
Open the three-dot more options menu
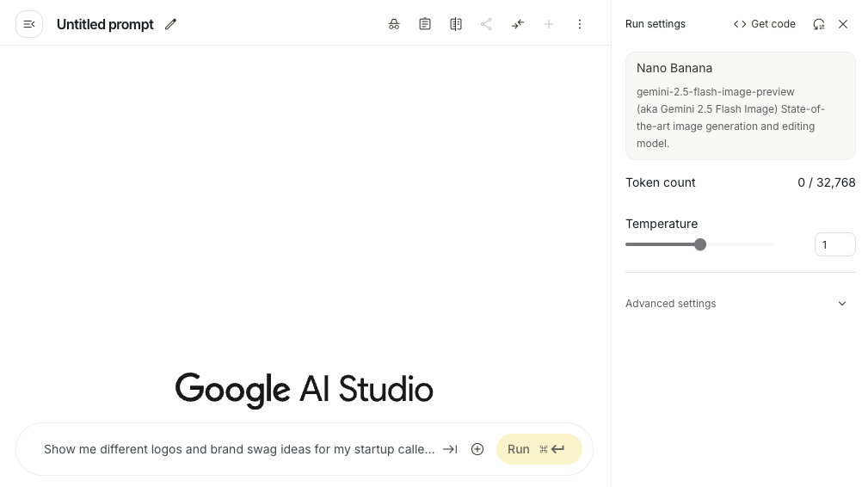[580, 24]
